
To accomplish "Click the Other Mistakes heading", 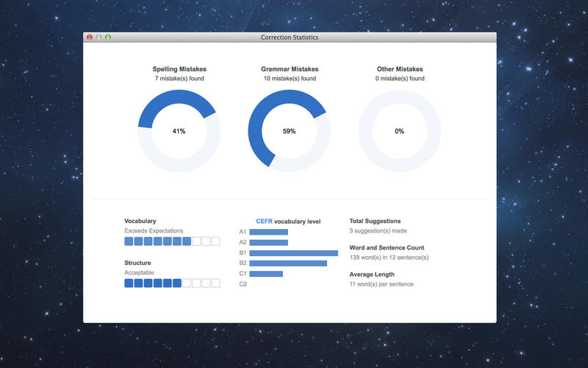I will 400,69.
